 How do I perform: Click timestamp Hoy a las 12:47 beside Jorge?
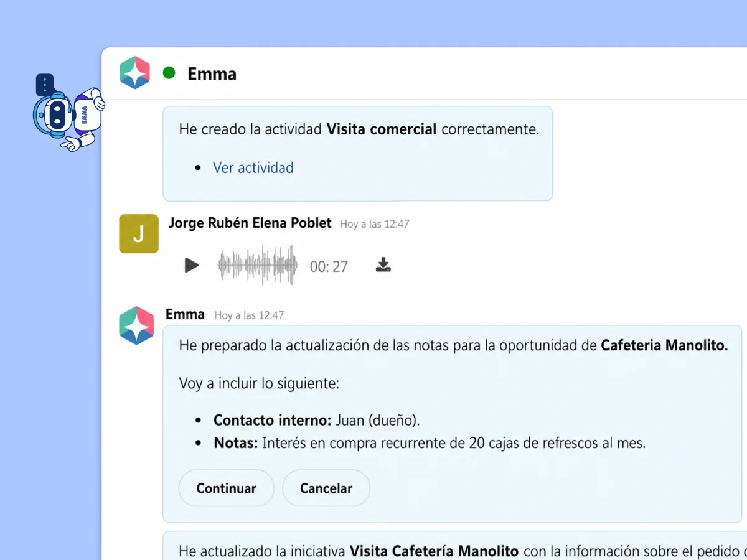(x=375, y=224)
